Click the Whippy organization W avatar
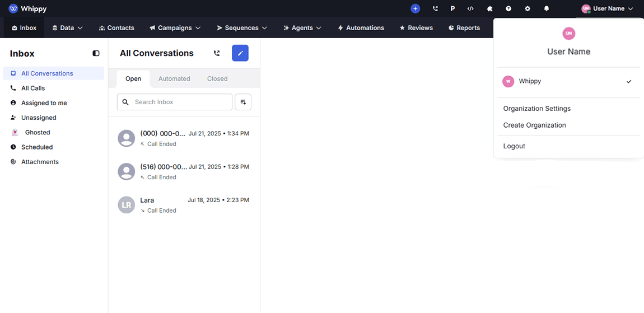Image resolution: width=644 pixels, height=313 pixels. [x=508, y=81]
